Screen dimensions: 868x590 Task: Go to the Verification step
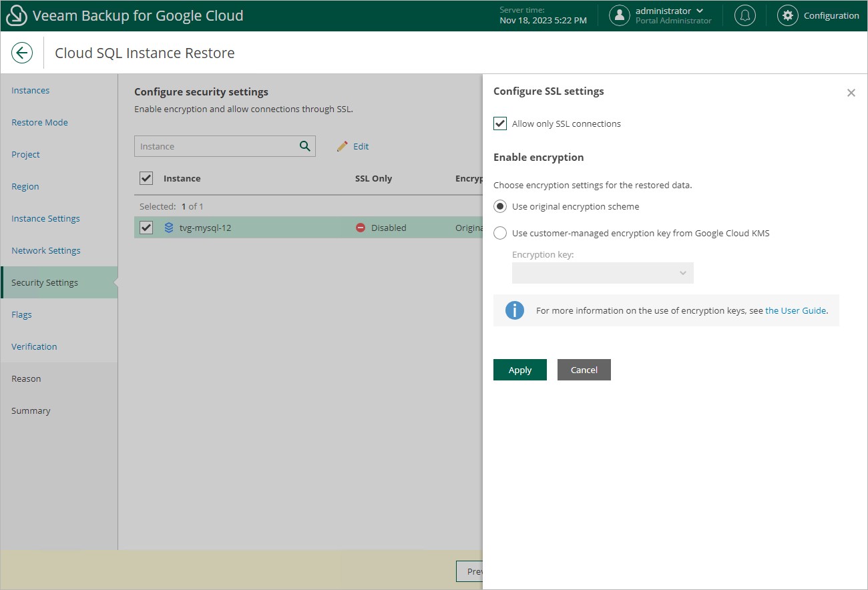click(x=34, y=346)
